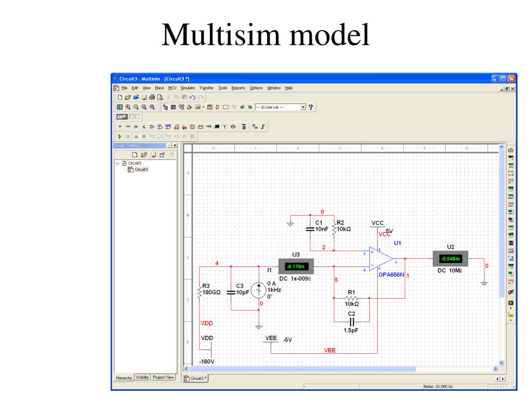Open Help via the question mark button
Image resolution: width=532 pixels, height=399 pixels.
point(311,107)
